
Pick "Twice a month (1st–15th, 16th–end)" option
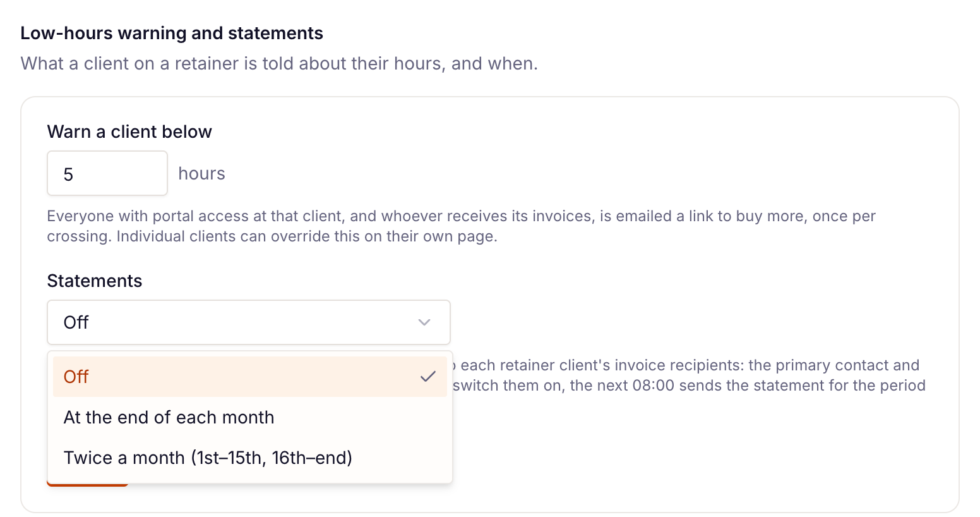point(250,458)
